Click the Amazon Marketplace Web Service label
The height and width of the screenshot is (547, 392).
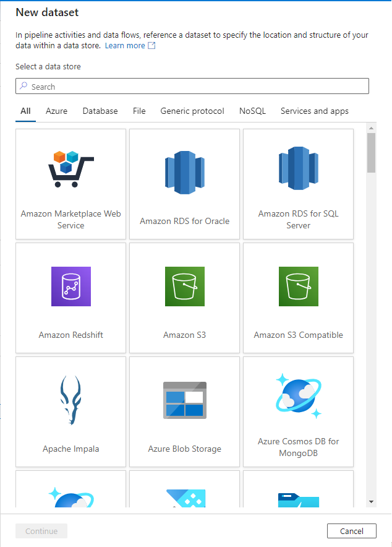(70, 220)
